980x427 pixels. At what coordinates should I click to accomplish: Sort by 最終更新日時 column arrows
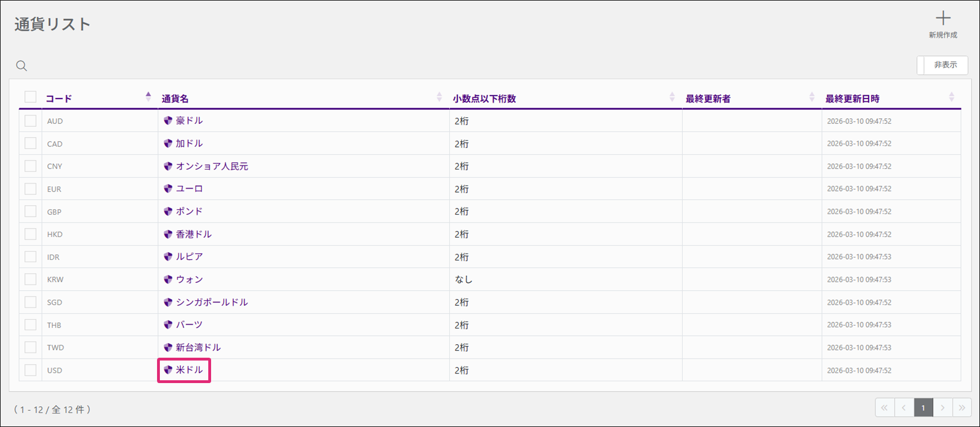[951, 97]
